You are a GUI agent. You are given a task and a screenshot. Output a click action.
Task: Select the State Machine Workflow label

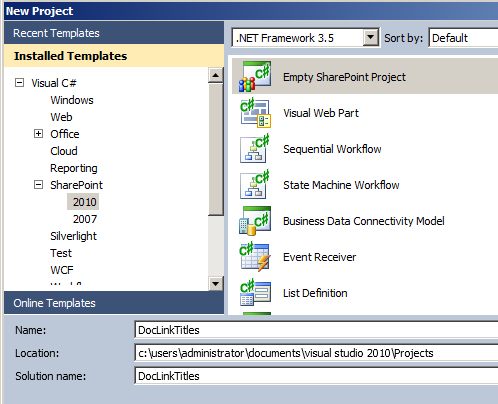[x=341, y=185]
